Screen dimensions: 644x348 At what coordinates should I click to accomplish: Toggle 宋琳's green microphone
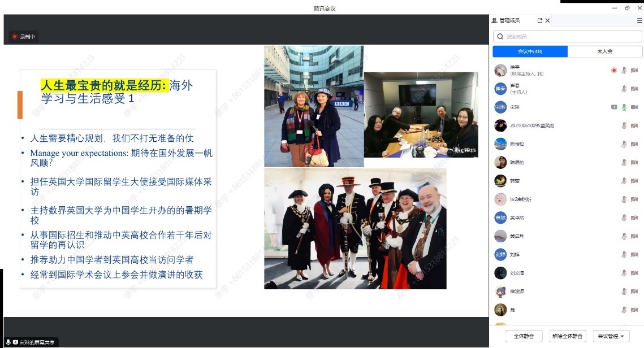624,107
